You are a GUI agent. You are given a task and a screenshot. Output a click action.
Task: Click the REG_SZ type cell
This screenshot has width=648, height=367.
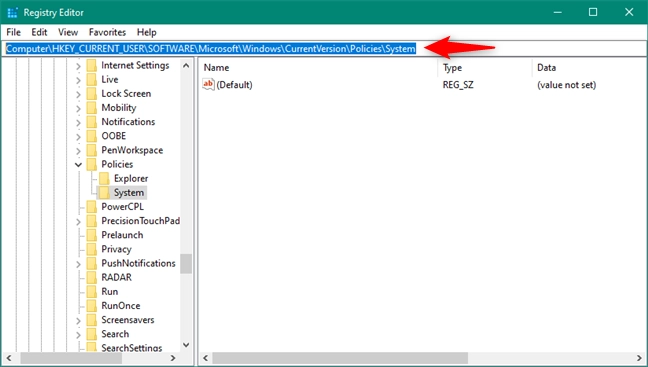coord(458,85)
